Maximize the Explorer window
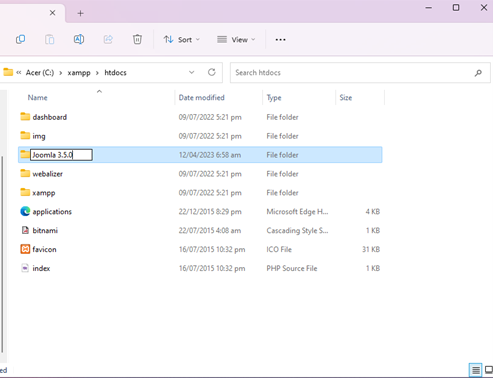Viewport: 493px width, 378px height. pyautogui.click(x=456, y=7)
